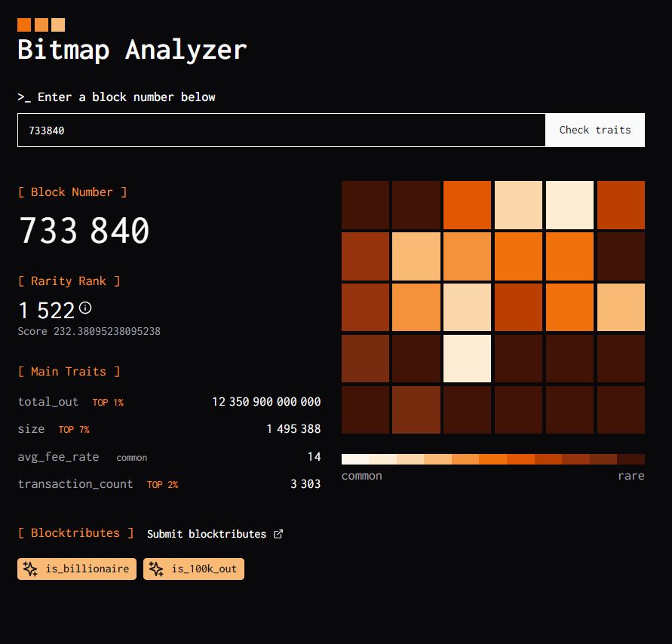Viewport: 672px width, 644px height.
Task: Click the 'rare' label under the legend bar
Action: pyautogui.click(x=631, y=476)
